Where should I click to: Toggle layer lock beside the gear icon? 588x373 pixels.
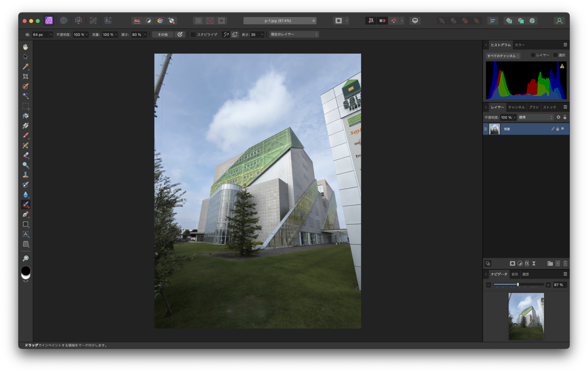(x=564, y=117)
